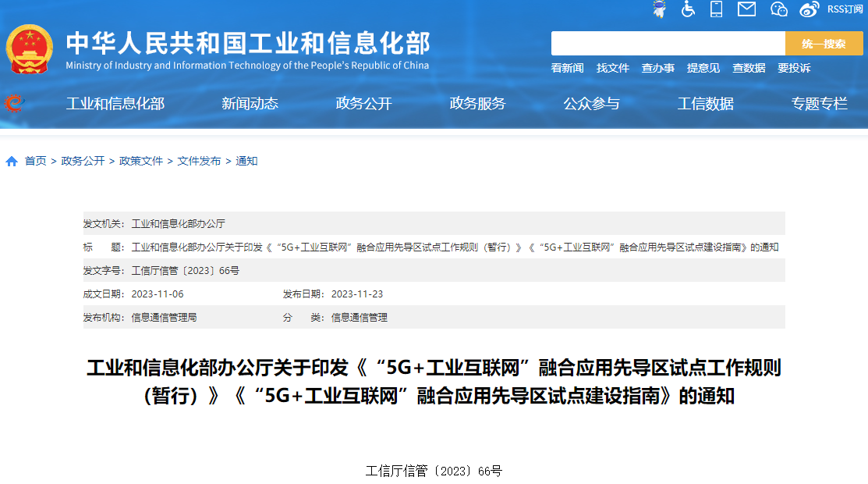Viewport: 868px width, 484px height.
Task: Select 提意见 search shortcut
Action: click(x=703, y=68)
